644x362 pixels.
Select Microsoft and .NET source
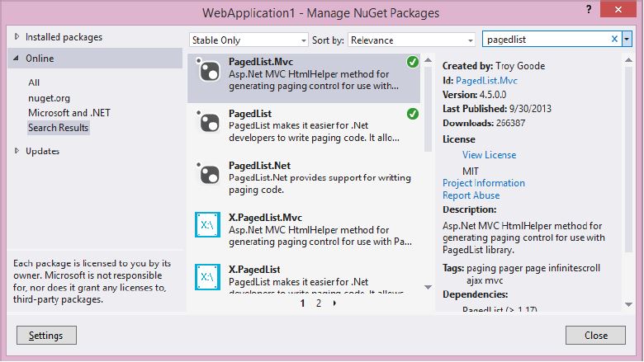point(69,113)
